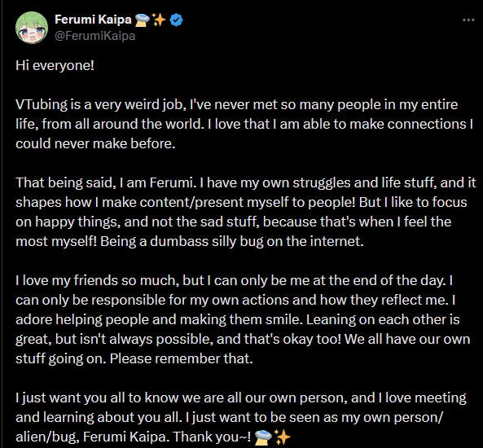Viewport: 483px width, 448px height.
Task: Click the word "VTubing" in the tweet
Action: 42,105
